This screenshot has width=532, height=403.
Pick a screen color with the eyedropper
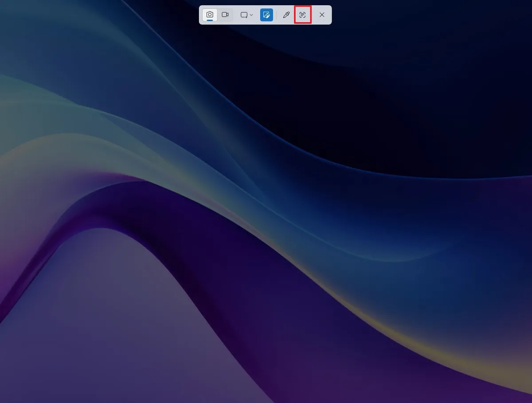coord(286,15)
